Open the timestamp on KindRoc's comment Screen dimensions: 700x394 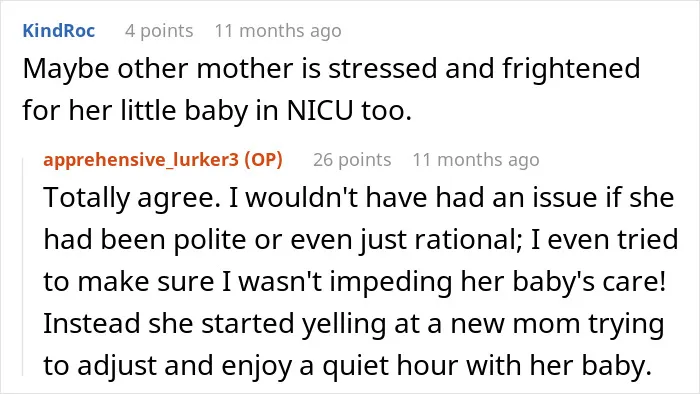tap(278, 31)
